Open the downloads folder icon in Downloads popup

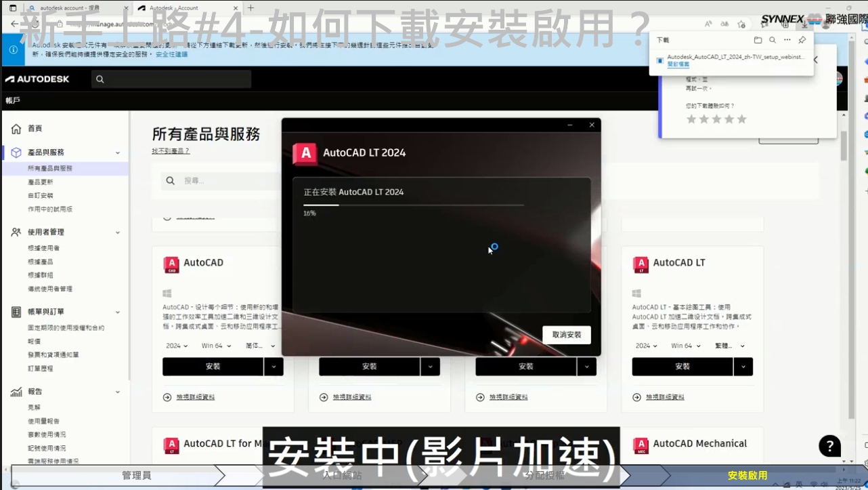click(x=758, y=40)
